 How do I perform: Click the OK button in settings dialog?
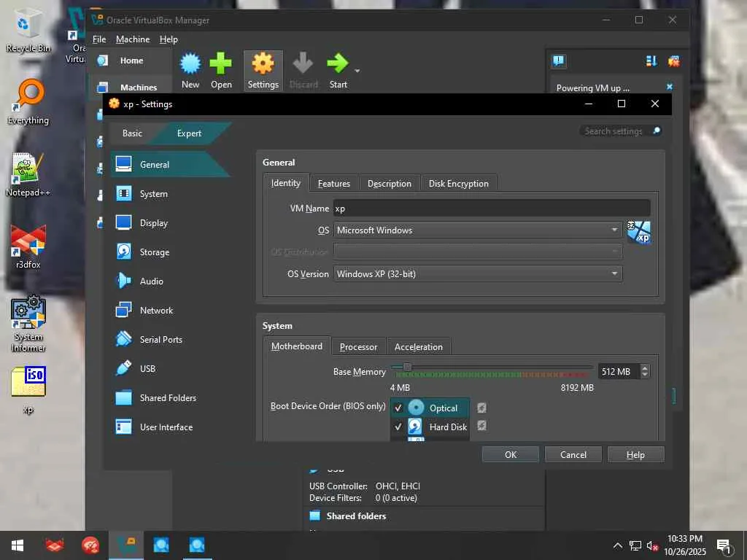tap(510, 455)
